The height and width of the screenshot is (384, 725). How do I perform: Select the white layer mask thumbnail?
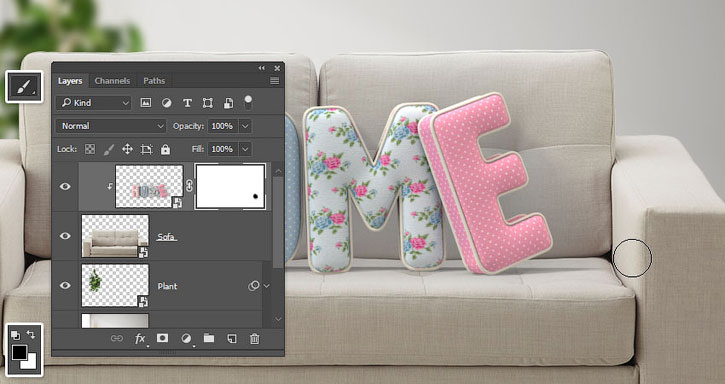click(230, 186)
